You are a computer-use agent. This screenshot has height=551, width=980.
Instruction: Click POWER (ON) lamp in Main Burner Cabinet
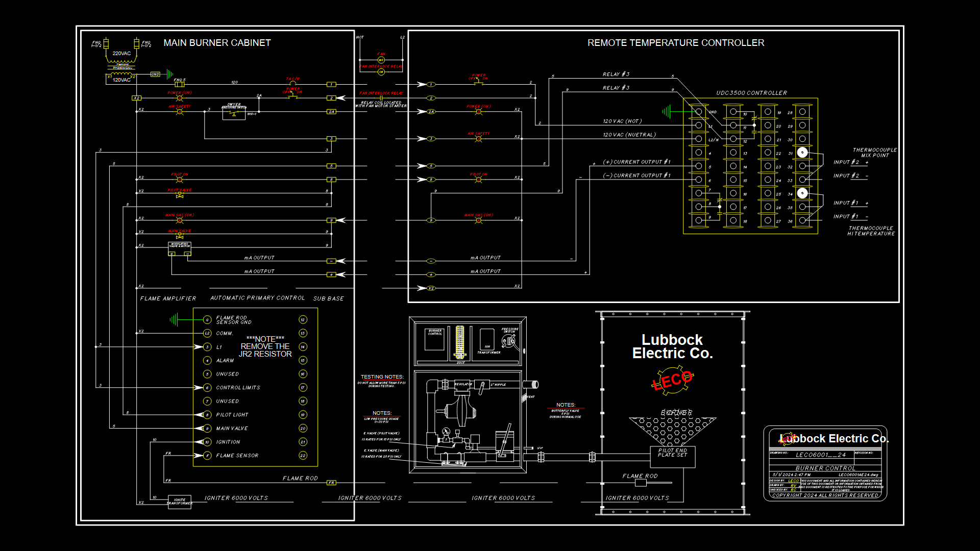click(x=180, y=98)
